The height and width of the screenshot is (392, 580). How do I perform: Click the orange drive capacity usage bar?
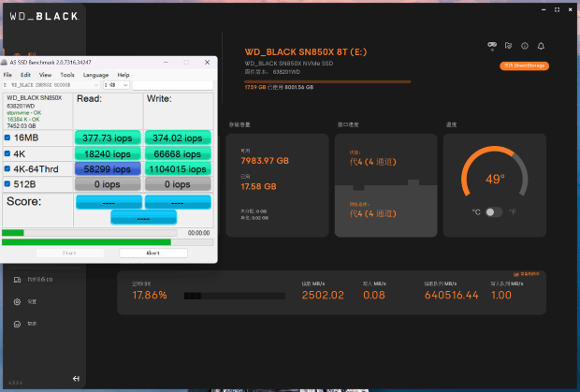(327, 81)
